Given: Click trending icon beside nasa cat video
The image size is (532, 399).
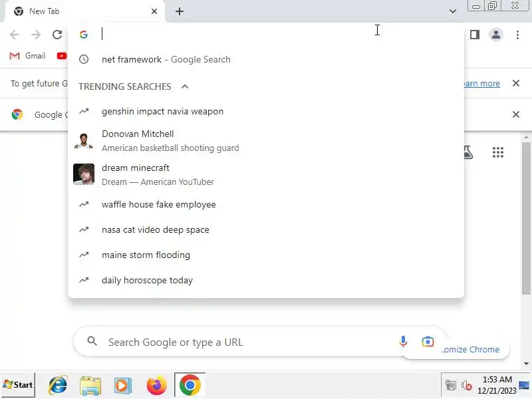Looking at the screenshot, I should pos(84,229).
